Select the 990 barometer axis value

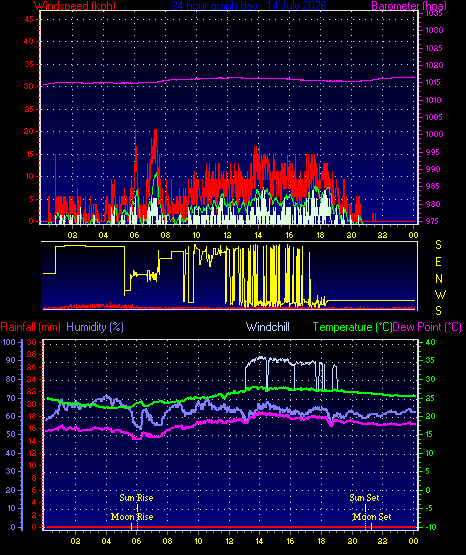(x=432, y=169)
